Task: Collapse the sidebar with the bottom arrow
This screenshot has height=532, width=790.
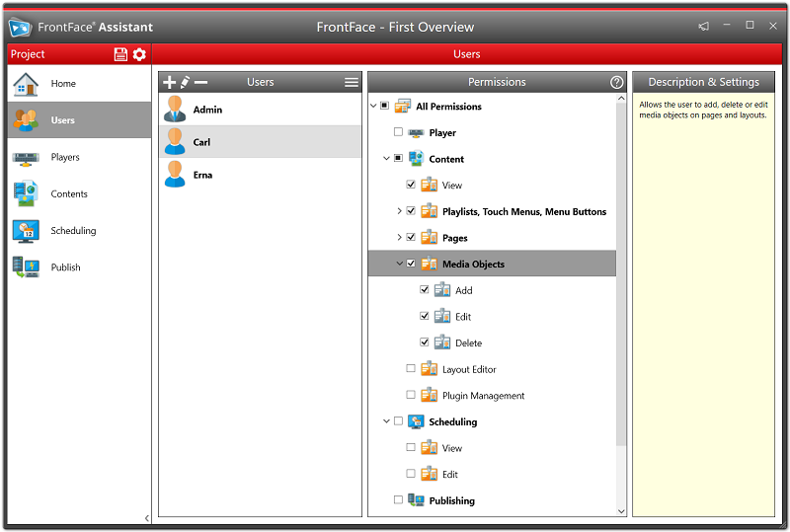Action: point(147,518)
